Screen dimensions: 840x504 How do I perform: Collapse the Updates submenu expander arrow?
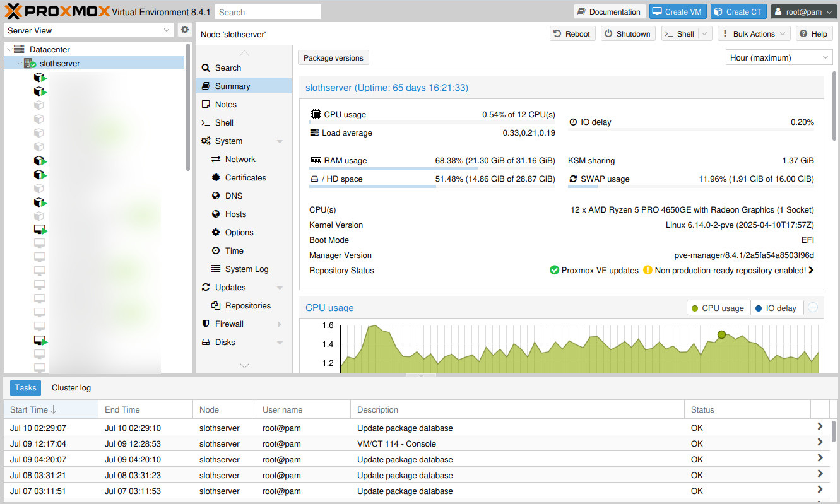[280, 288]
